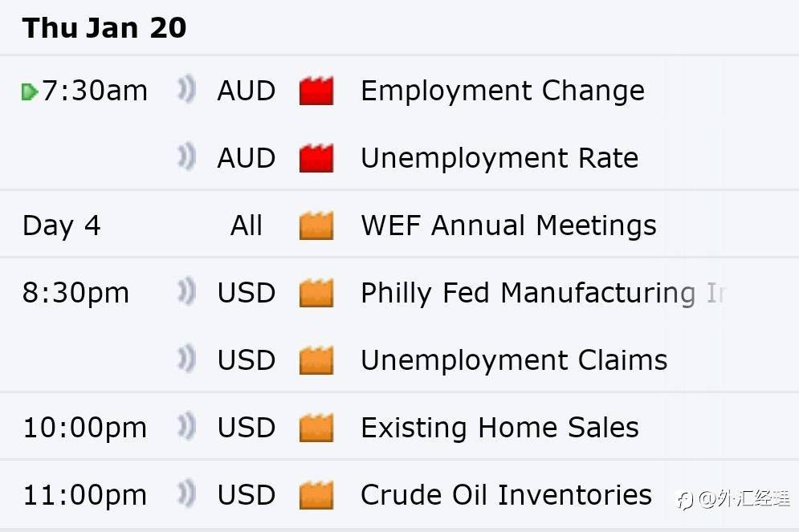
Task: Select the Crude Oil Inventories event
Action: tap(506, 495)
